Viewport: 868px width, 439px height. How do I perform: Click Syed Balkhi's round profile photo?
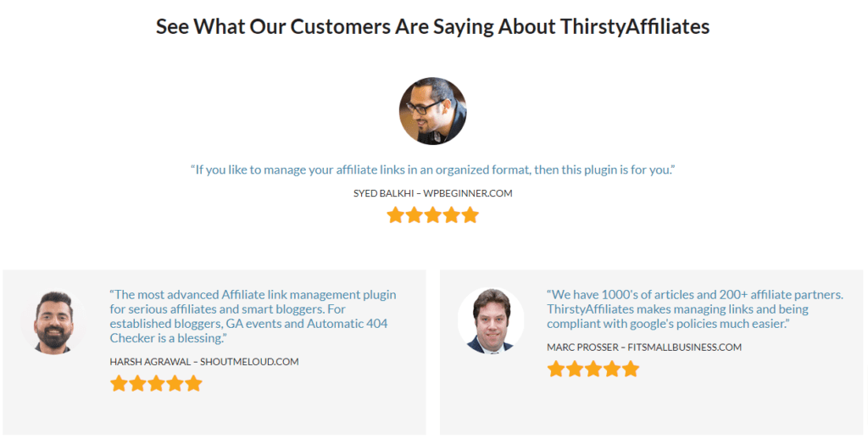point(432,111)
